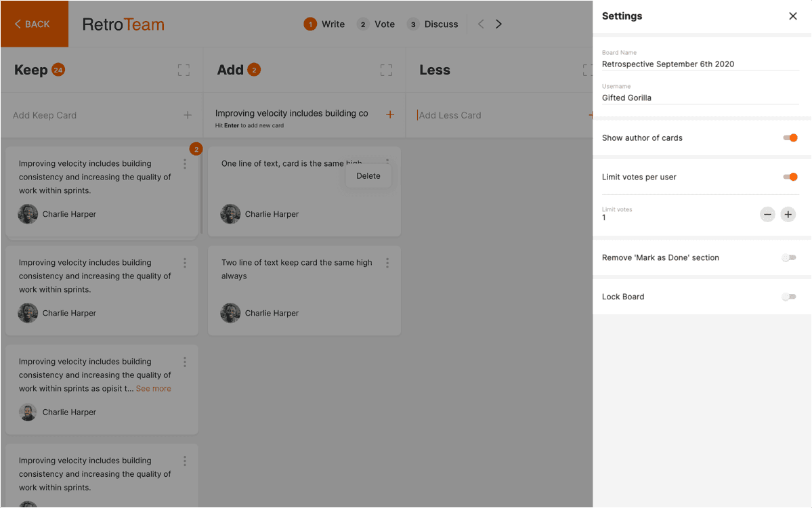Open the kebab menu on the first Keep card
Image resolution: width=812 pixels, height=508 pixels.
coord(184,164)
